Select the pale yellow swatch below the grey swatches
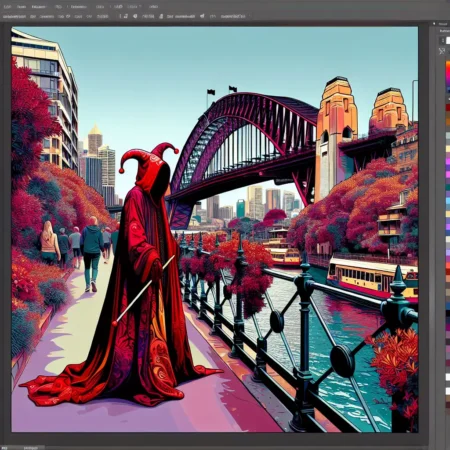 448,149
